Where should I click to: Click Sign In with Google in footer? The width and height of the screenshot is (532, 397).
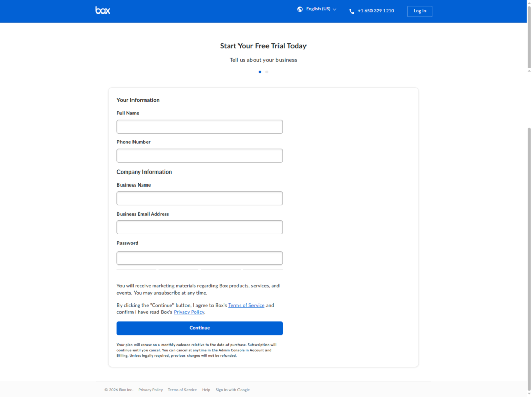[x=232, y=390]
